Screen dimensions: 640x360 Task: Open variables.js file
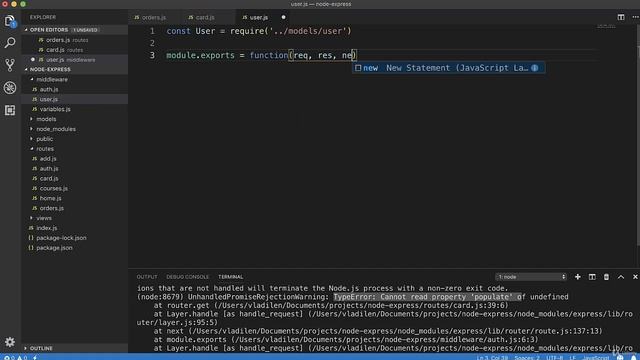click(x=75, y=109)
